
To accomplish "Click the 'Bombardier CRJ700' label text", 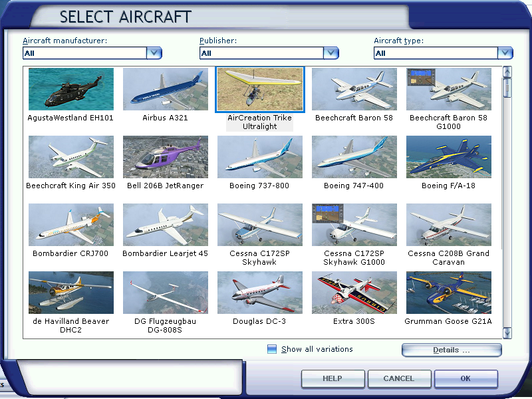I will tap(70, 253).
